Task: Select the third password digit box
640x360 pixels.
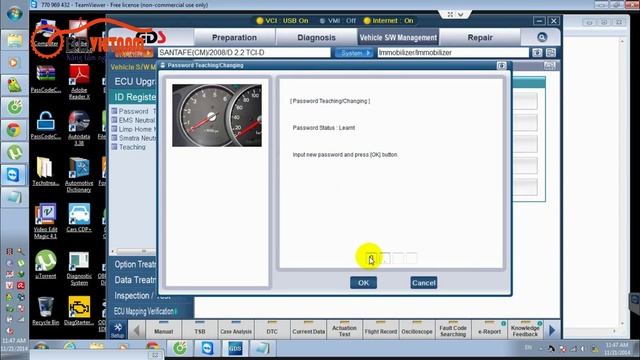Action: coord(398,258)
